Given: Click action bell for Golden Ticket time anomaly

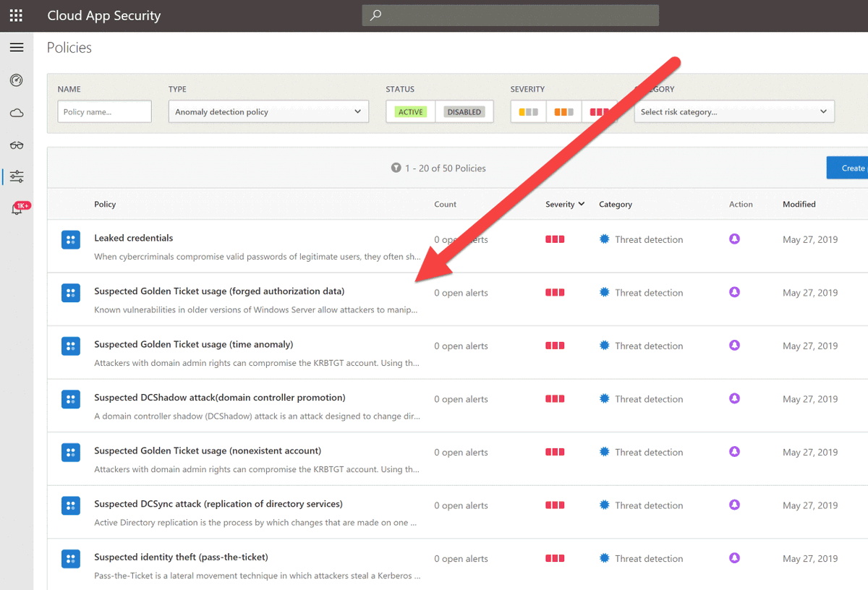Looking at the screenshot, I should click(x=734, y=345).
